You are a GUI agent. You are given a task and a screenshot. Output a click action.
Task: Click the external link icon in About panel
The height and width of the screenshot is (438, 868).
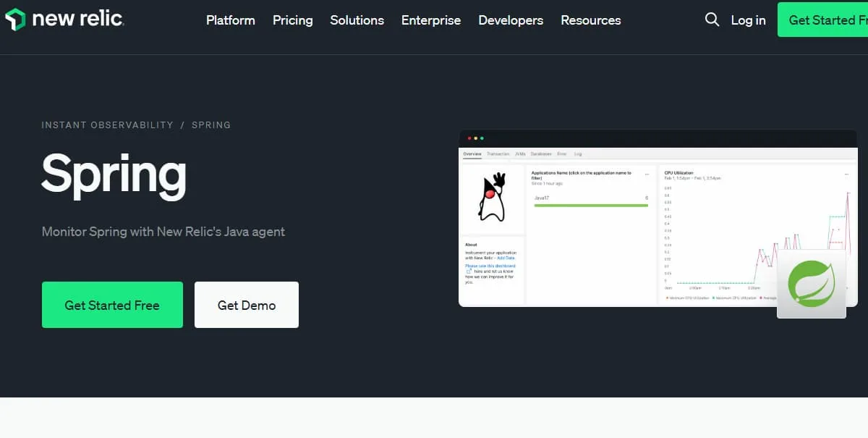pos(468,271)
